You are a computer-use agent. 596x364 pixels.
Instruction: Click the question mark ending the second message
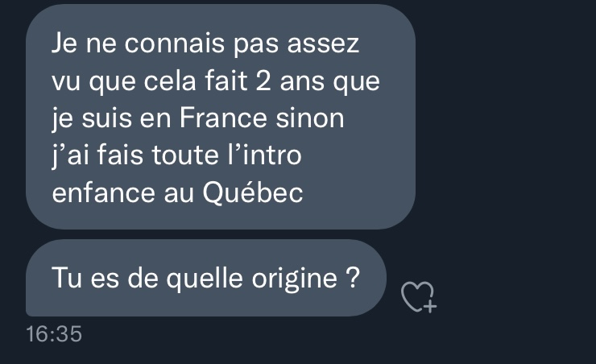coord(353,277)
